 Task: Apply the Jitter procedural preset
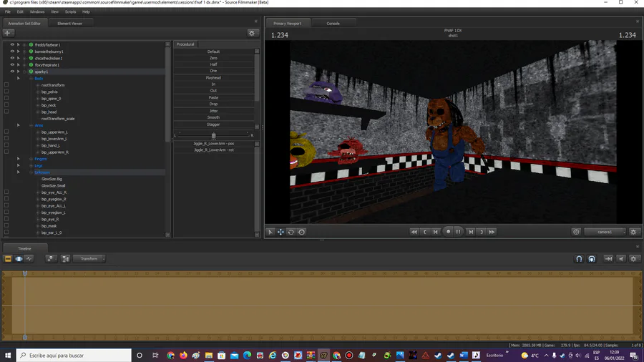click(x=213, y=111)
